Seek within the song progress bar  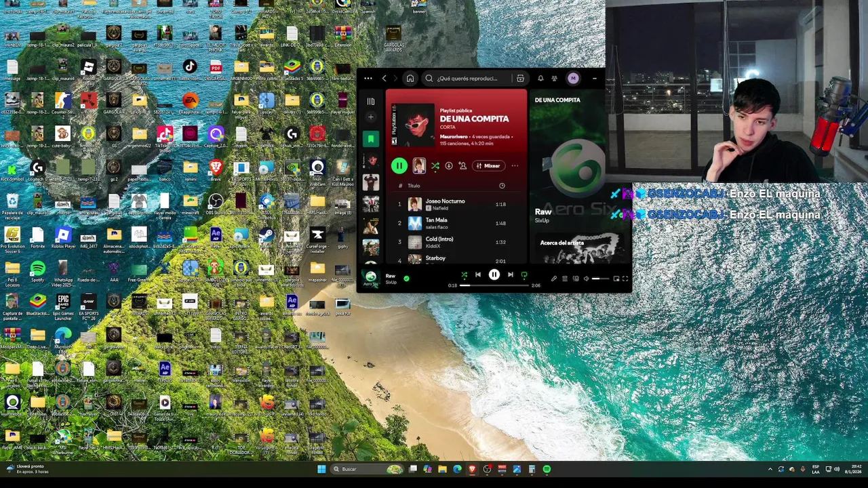coord(494,285)
